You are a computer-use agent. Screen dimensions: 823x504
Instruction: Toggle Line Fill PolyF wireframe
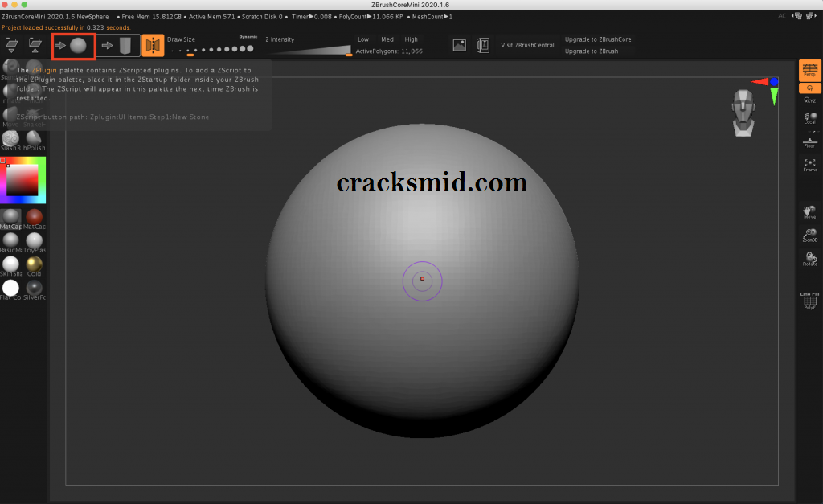coord(810,301)
